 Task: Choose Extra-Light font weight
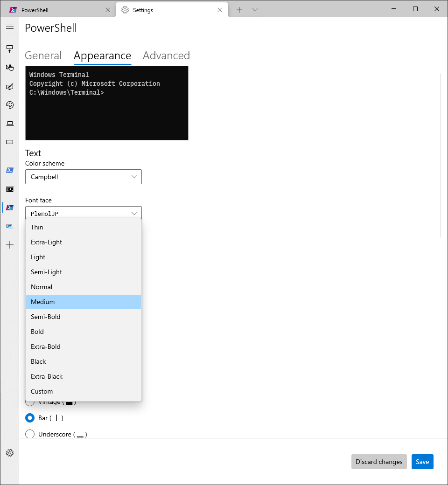[x=83, y=242]
